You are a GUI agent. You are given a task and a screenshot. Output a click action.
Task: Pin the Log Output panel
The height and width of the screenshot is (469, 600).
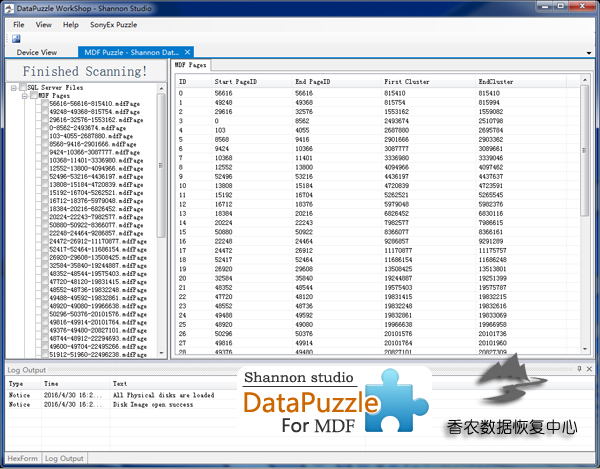click(578, 369)
